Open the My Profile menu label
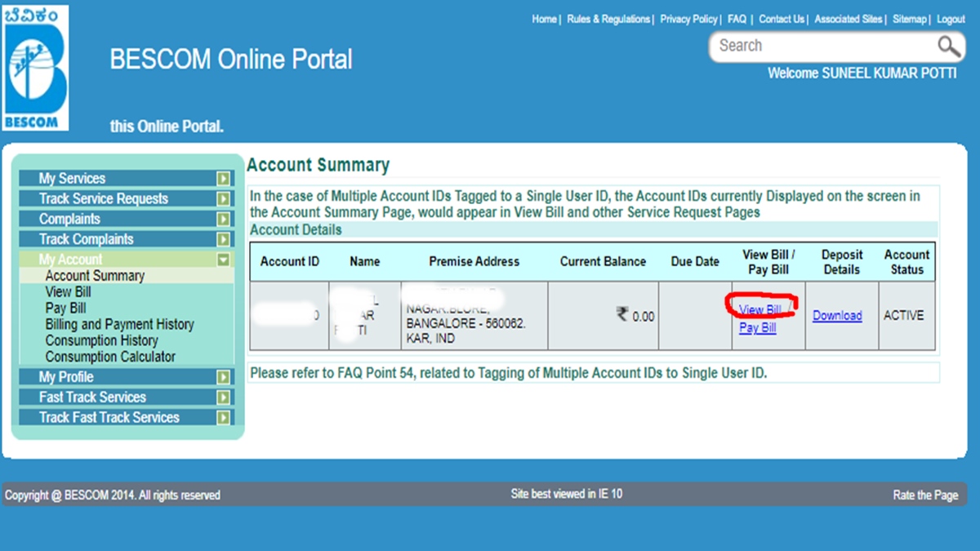 (66, 377)
